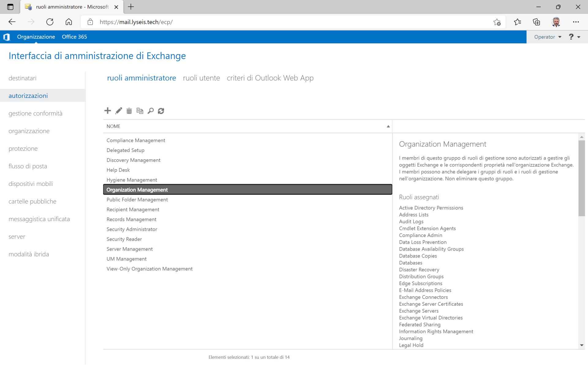This screenshot has height=371, width=588.
Task: Open the Operator account dropdown
Action: pyautogui.click(x=548, y=37)
